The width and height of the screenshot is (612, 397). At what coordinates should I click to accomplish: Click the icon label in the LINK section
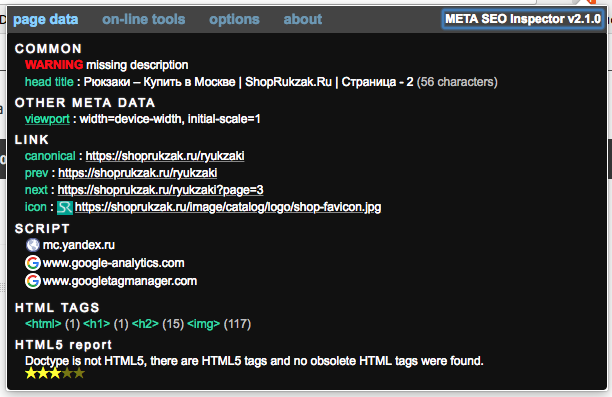click(x=36, y=207)
